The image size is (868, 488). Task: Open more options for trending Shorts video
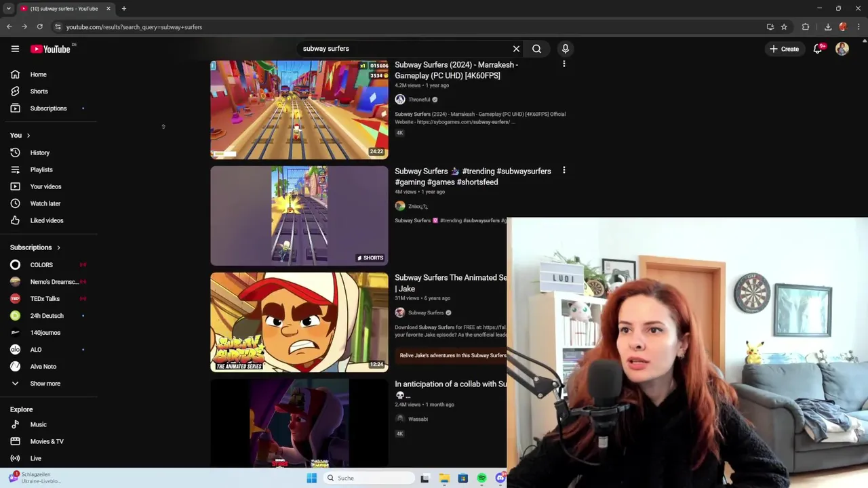(x=564, y=171)
